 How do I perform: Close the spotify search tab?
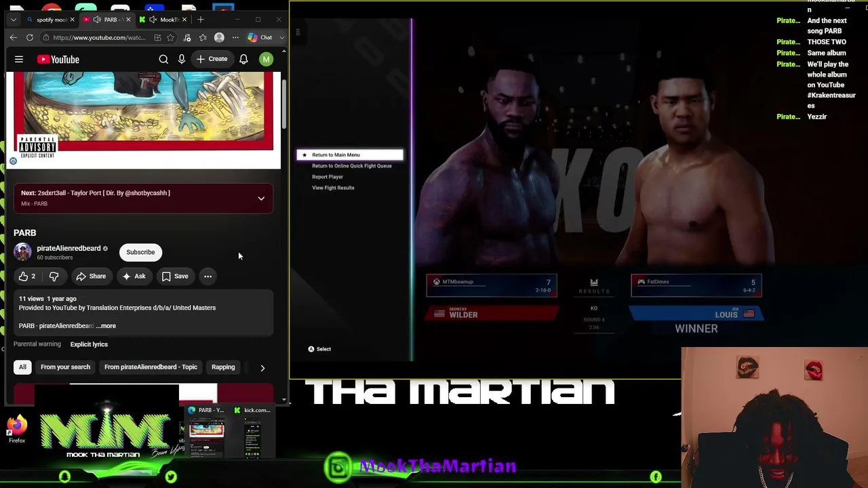tap(71, 20)
